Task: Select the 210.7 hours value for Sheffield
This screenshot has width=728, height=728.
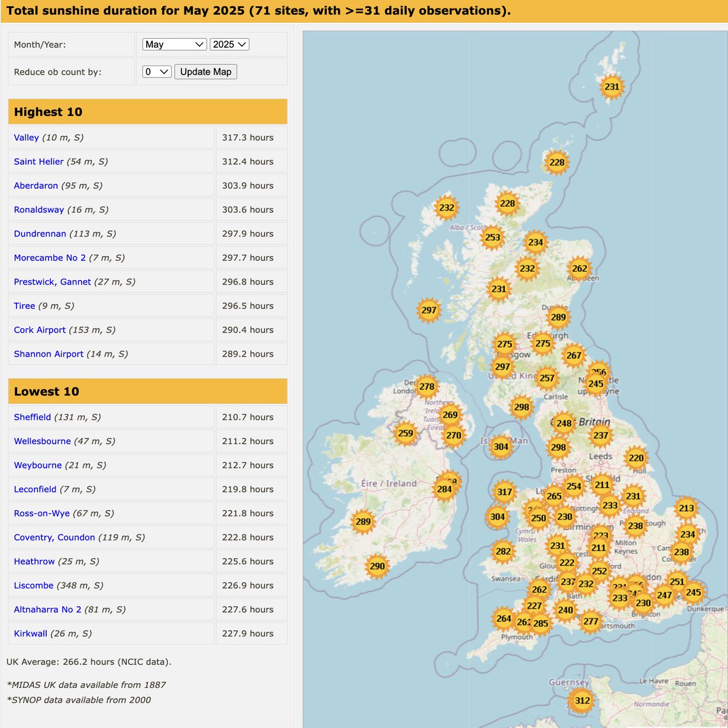Action: 248,417
